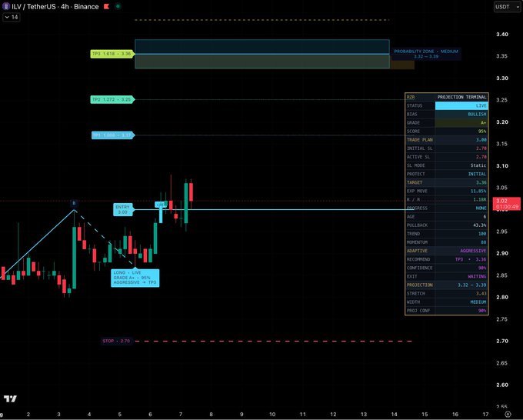This screenshot has height=420, width=523.
Task: Click the STATUS row LIVE cell
Action: (x=461, y=105)
